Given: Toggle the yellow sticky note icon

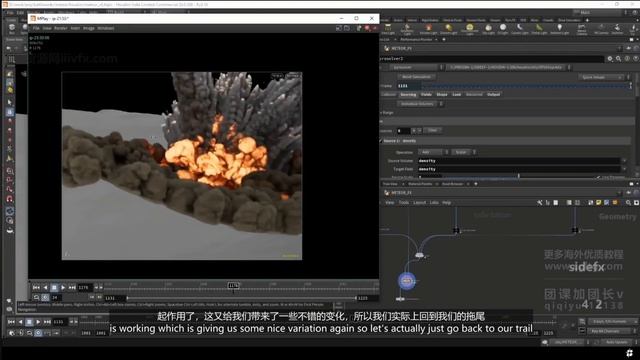Looking at the screenshot, I should pyautogui.click(x=598, y=202).
